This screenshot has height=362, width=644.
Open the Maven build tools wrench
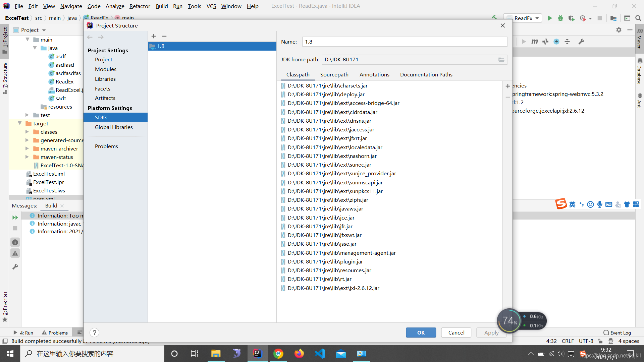tap(582, 42)
